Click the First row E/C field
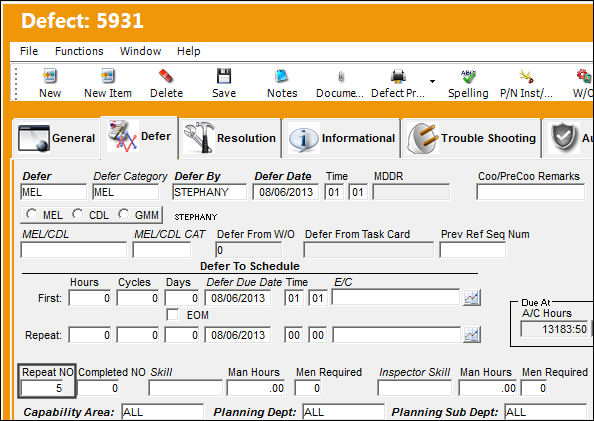 coord(395,297)
